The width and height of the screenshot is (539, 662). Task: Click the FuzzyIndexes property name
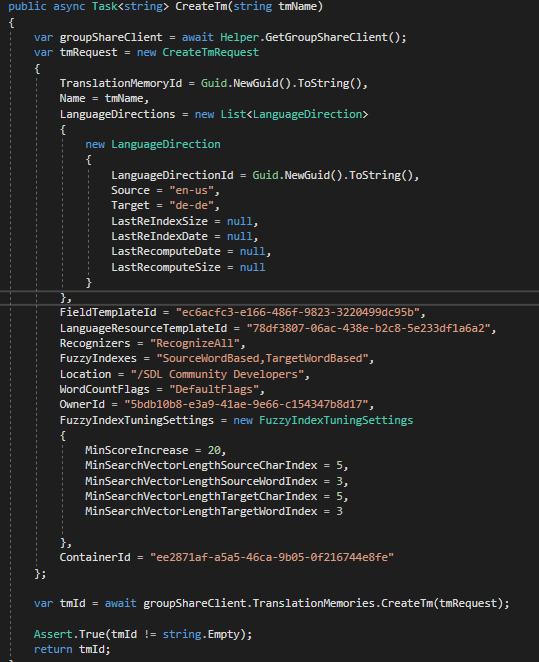click(x=98, y=358)
